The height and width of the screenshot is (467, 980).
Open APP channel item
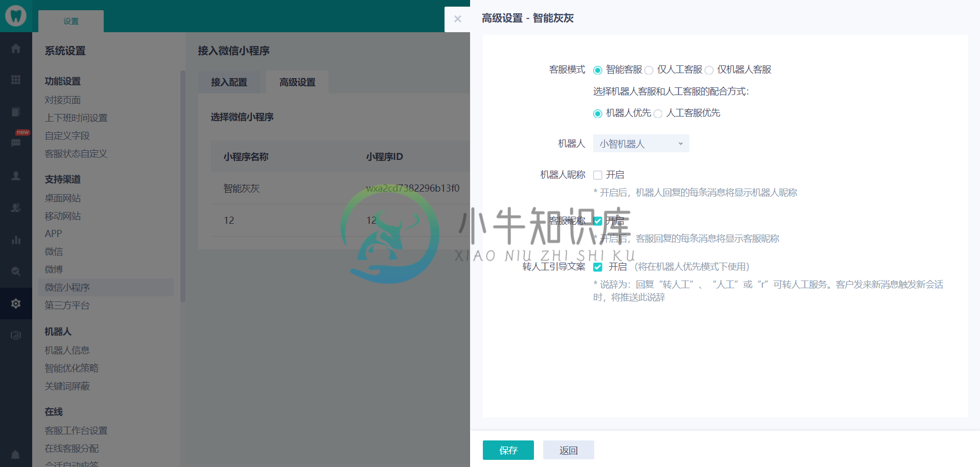53,233
